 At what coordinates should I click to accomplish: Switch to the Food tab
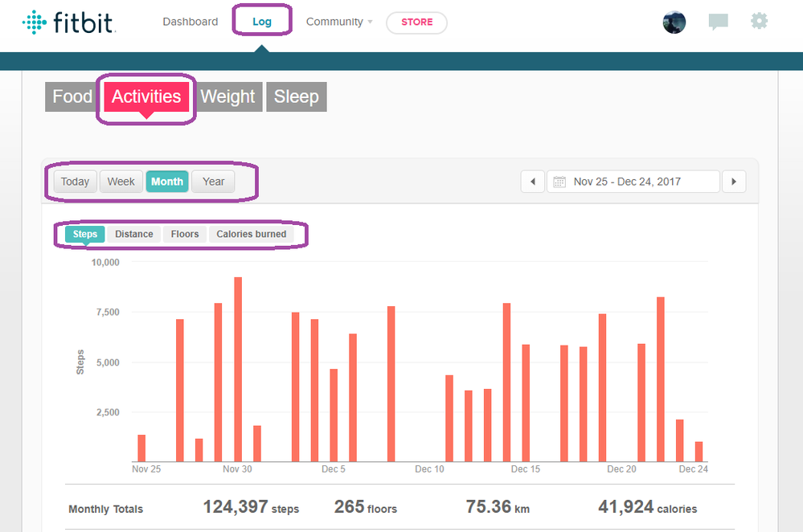tap(72, 97)
